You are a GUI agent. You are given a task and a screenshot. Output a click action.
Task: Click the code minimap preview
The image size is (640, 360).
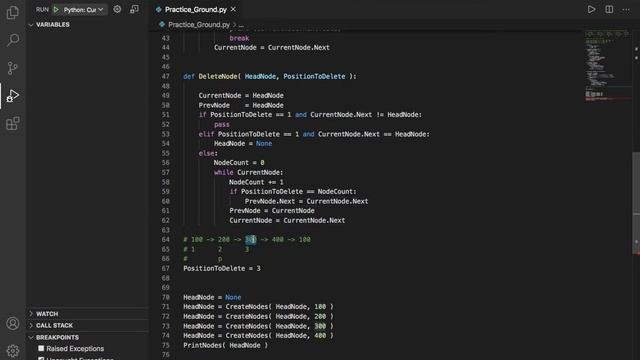coord(607,65)
